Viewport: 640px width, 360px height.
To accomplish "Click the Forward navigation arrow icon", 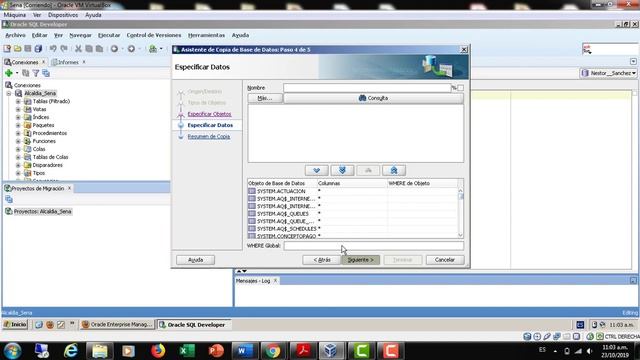I will coord(131,49).
